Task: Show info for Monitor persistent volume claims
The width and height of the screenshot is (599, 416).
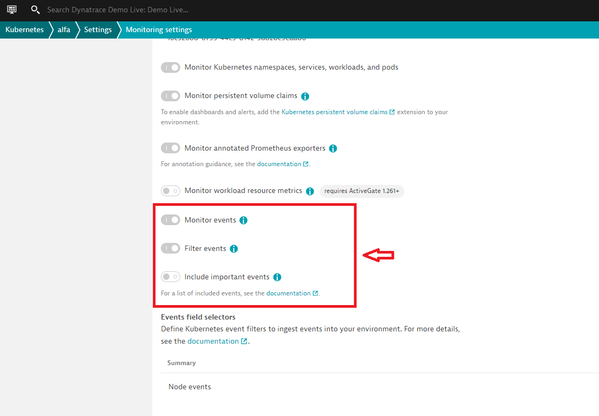Action: pyautogui.click(x=305, y=96)
